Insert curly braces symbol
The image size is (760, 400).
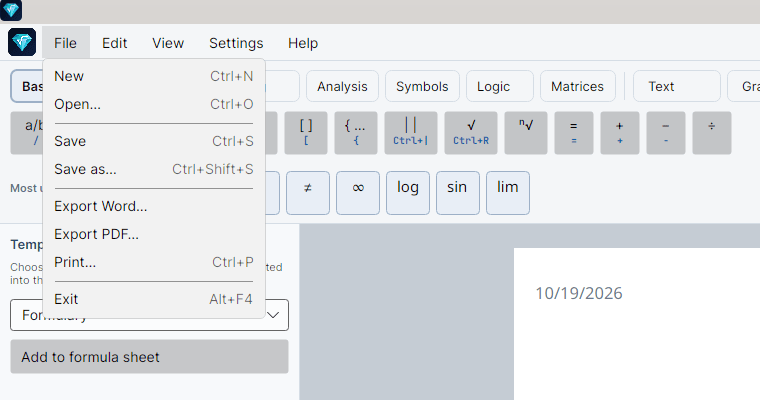pyautogui.click(x=356, y=133)
